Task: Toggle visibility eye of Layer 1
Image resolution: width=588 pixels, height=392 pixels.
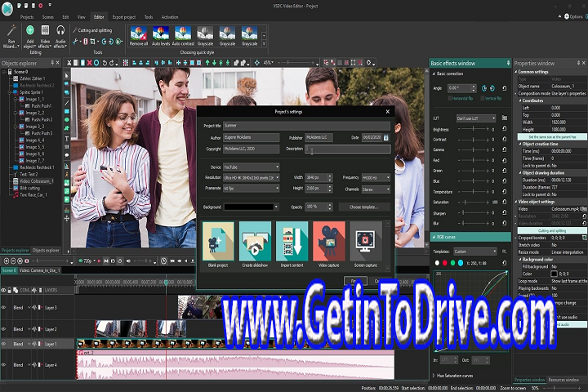Action: pyautogui.click(x=4, y=344)
